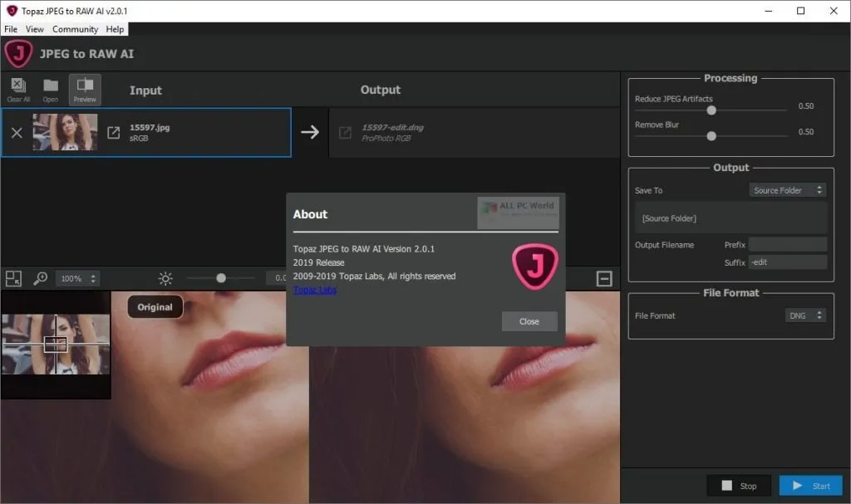Open the DNG File Format dropdown
The height and width of the screenshot is (504, 851).
[805, 316]
